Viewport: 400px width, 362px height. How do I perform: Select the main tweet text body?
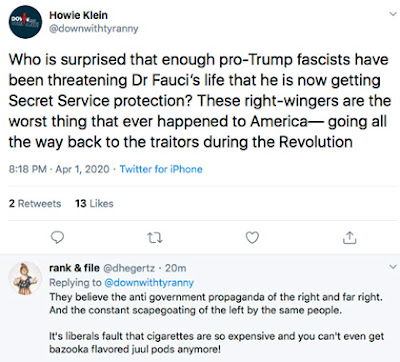[x=199, y=101]
